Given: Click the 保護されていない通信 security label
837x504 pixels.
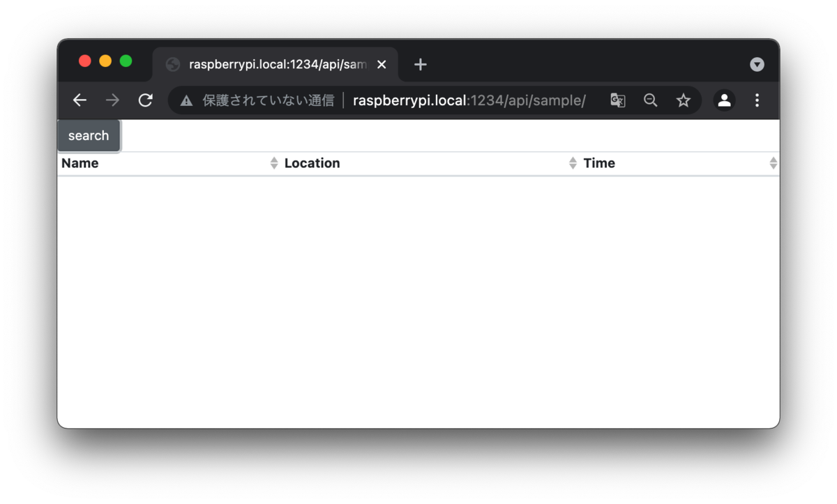Looking at the screenshot, I should [x=269, y=100].
